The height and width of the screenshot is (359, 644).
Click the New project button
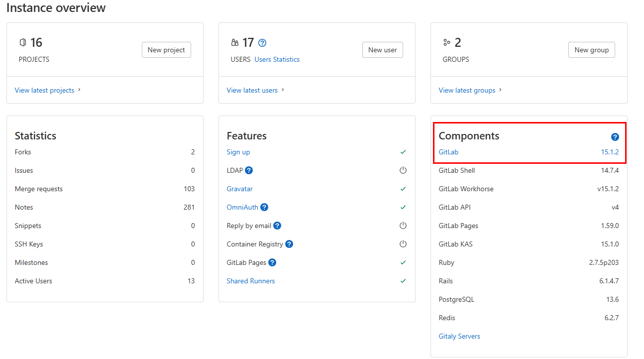pos(166,50)
